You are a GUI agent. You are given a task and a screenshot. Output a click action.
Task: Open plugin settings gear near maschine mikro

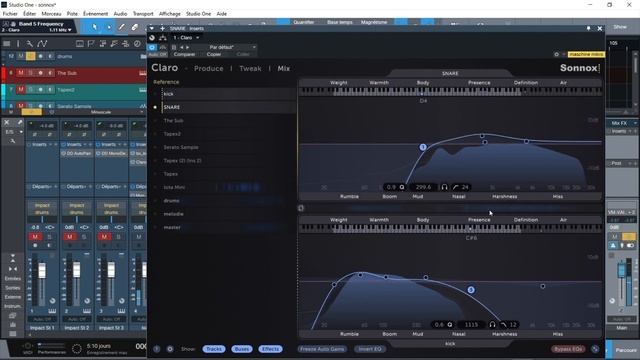(556, 54)
